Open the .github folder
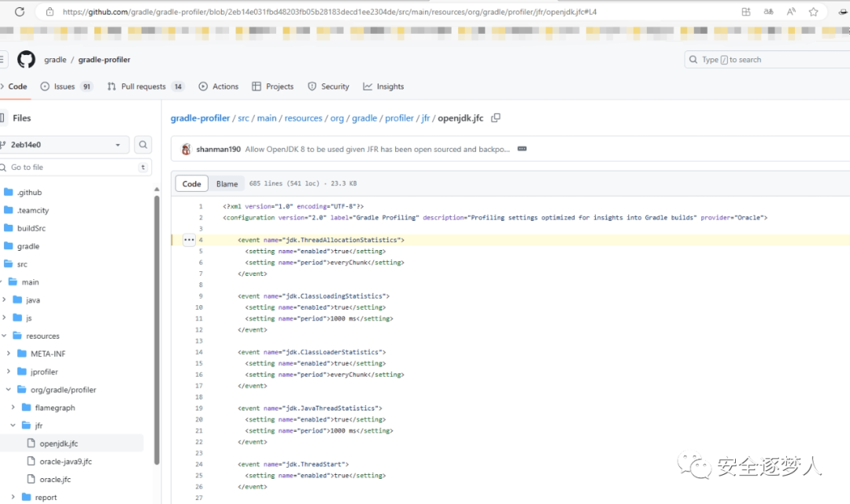The image size is (850, 504). [x=29, y=192]
